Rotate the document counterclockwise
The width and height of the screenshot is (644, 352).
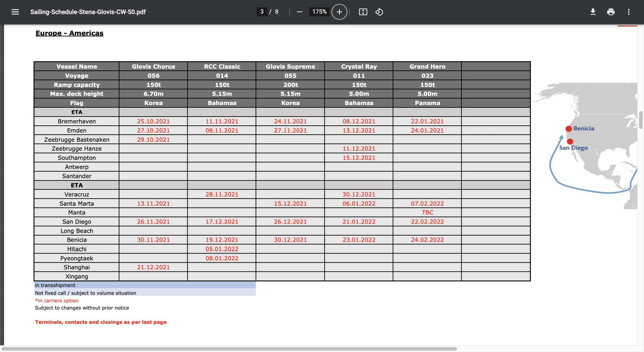[379, 12]
